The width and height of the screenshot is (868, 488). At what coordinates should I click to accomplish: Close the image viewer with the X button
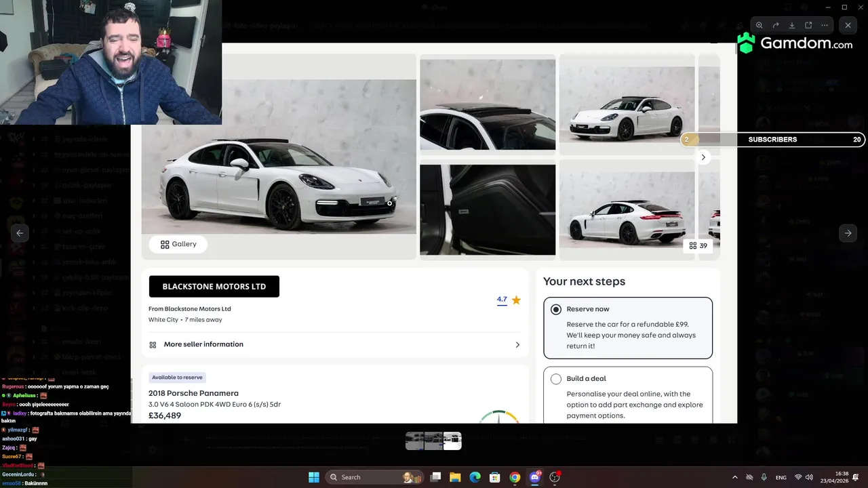pyautogui.click(x=848, y=25)
